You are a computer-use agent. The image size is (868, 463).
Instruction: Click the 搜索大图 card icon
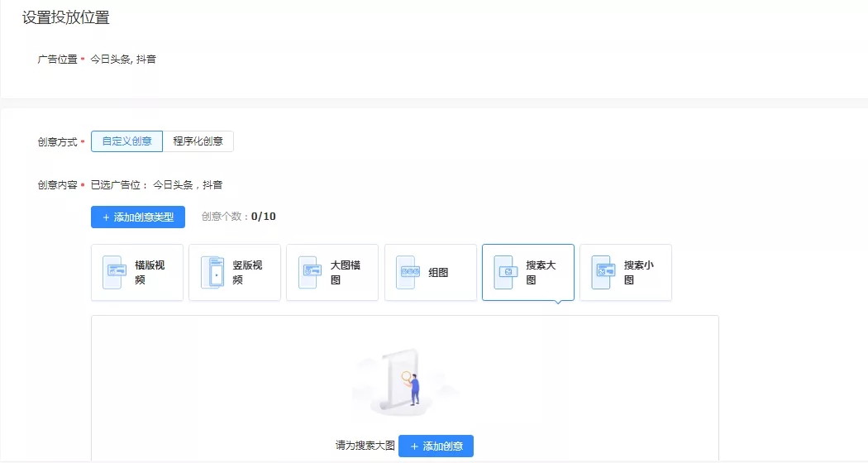[x=505, y=272]
